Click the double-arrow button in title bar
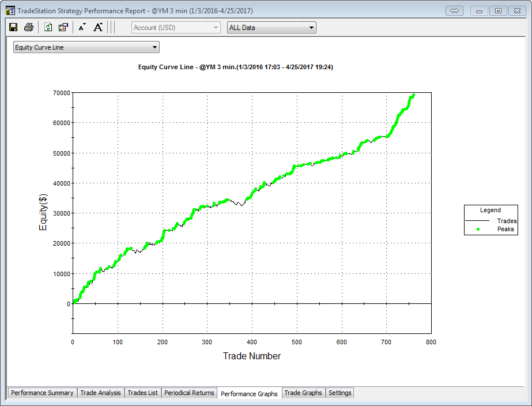532x406 pixels. coord(454,11)
